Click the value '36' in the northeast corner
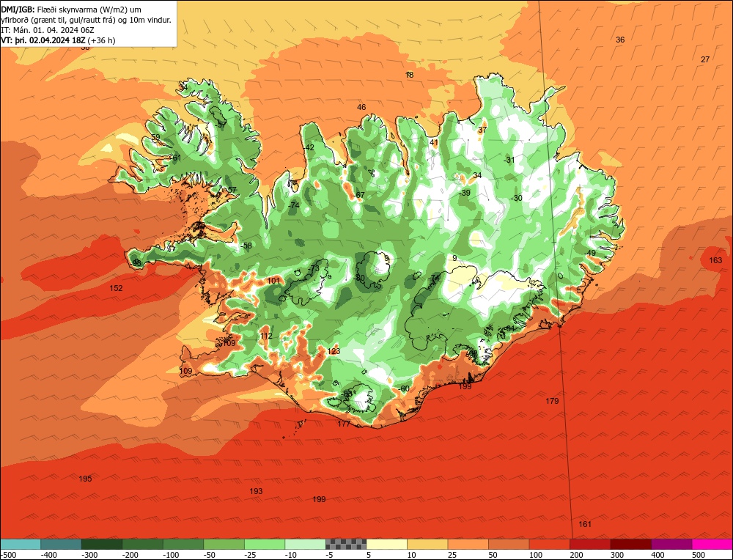The image size is (733, 560). click(620, 40)
